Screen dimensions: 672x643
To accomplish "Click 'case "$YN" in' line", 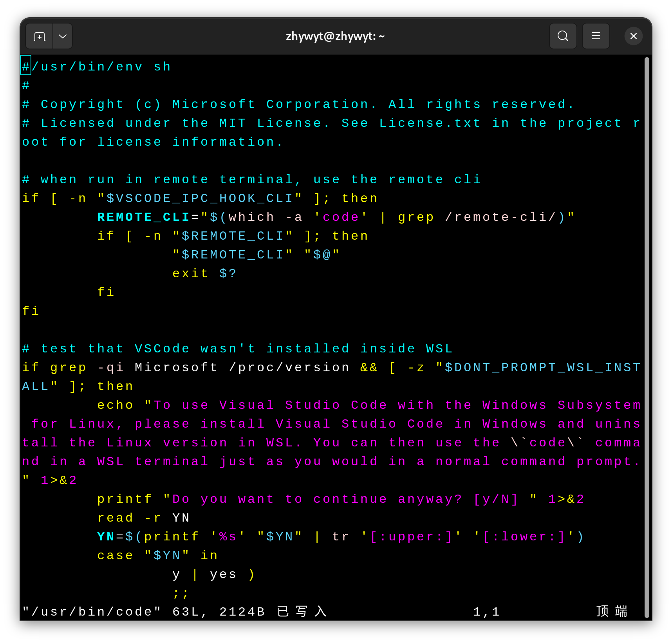I will point(157,555).
